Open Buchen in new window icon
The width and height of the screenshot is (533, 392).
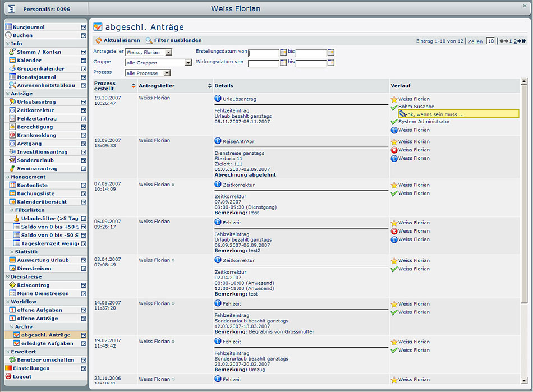coord(84,35)
